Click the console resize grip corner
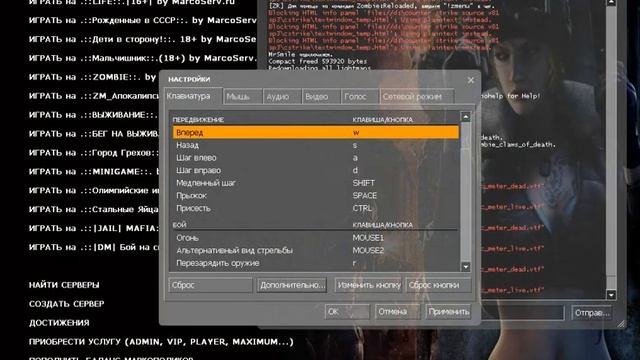 click(x=621, y=324)
